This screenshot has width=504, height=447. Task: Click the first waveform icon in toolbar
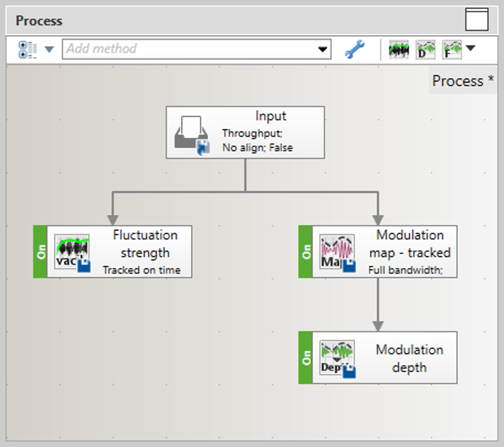pyautogui.click(x=398, y=50)
